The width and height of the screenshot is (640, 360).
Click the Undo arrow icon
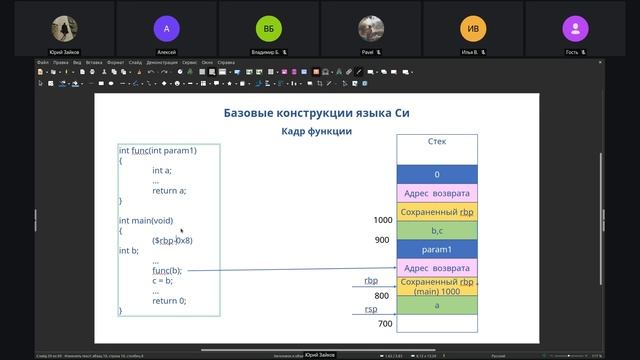coord(151,72)
